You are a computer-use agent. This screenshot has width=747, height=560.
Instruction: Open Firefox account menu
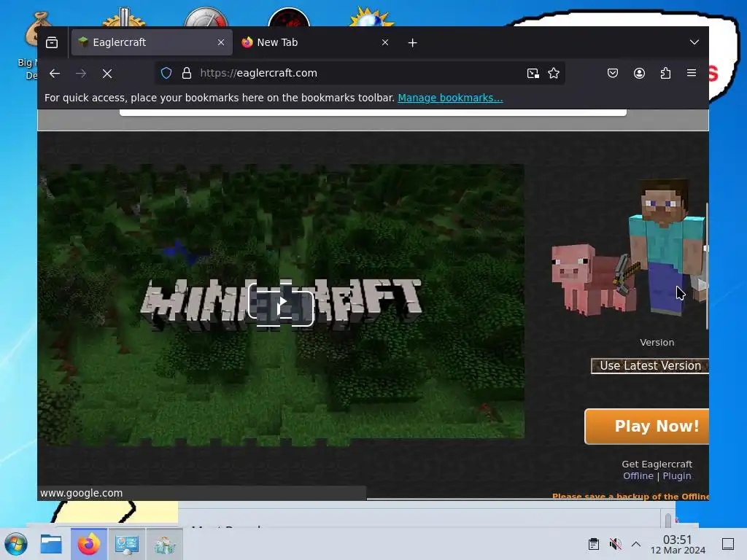639,74
